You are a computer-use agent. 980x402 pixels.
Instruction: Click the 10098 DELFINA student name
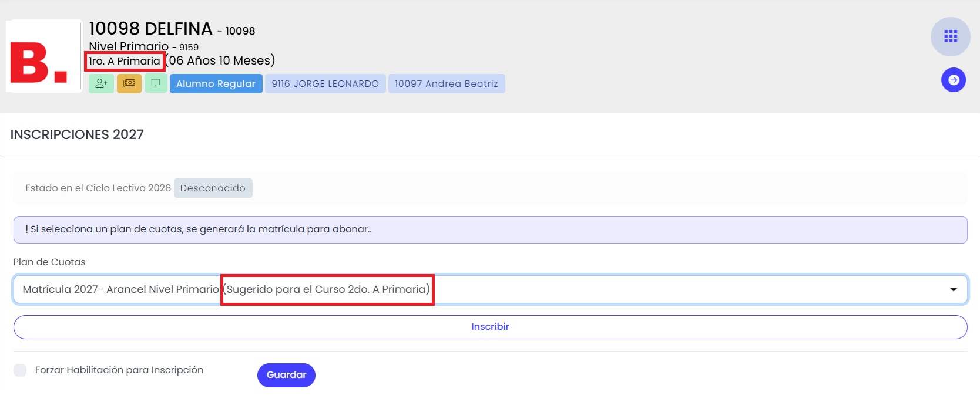click(x=150, y=29)
